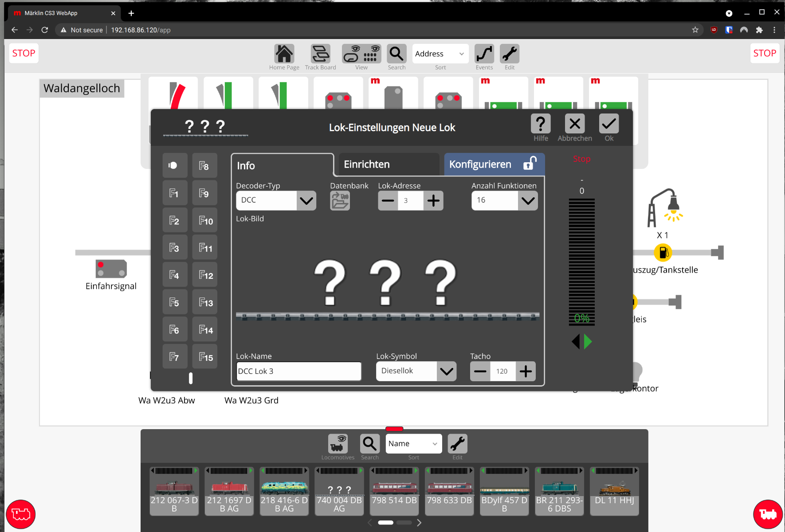
Task: Toggle function F8
Action: tap(205, 166)
